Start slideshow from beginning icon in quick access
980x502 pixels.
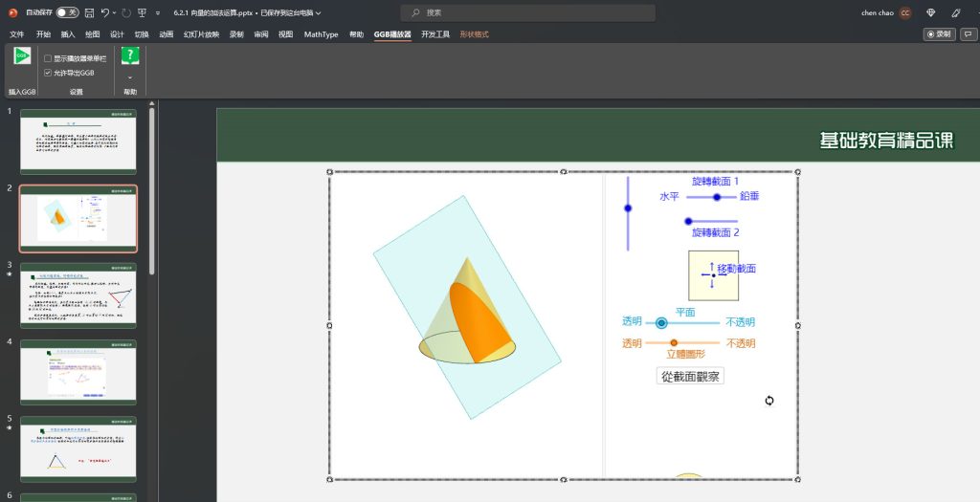[x=143, y=12]
